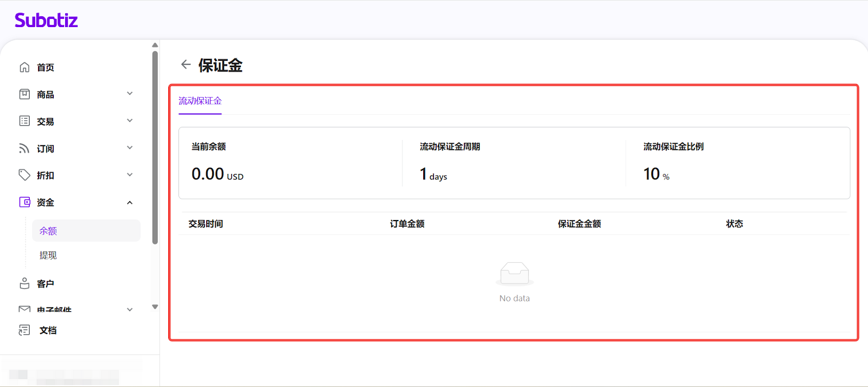The image size is (868, 387).
Task: Open the 提现 submenu item
Action: pyautogui.click(x=48, y=255)
